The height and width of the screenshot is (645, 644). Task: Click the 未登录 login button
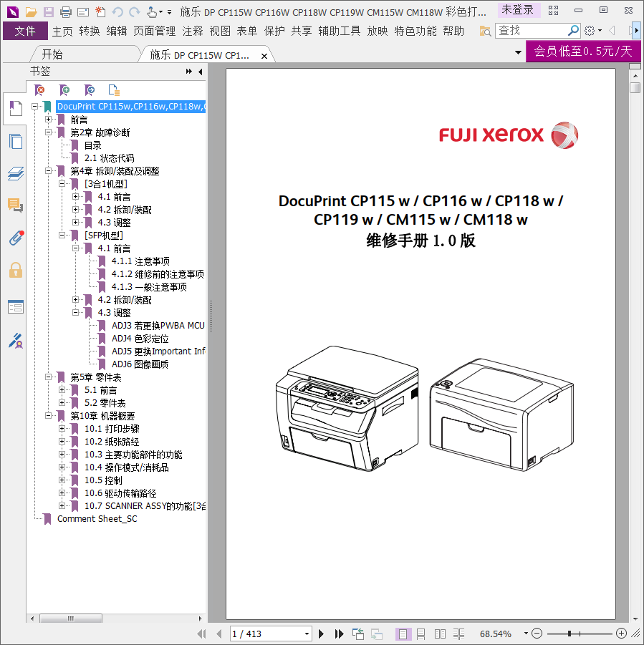pos(517,10)
